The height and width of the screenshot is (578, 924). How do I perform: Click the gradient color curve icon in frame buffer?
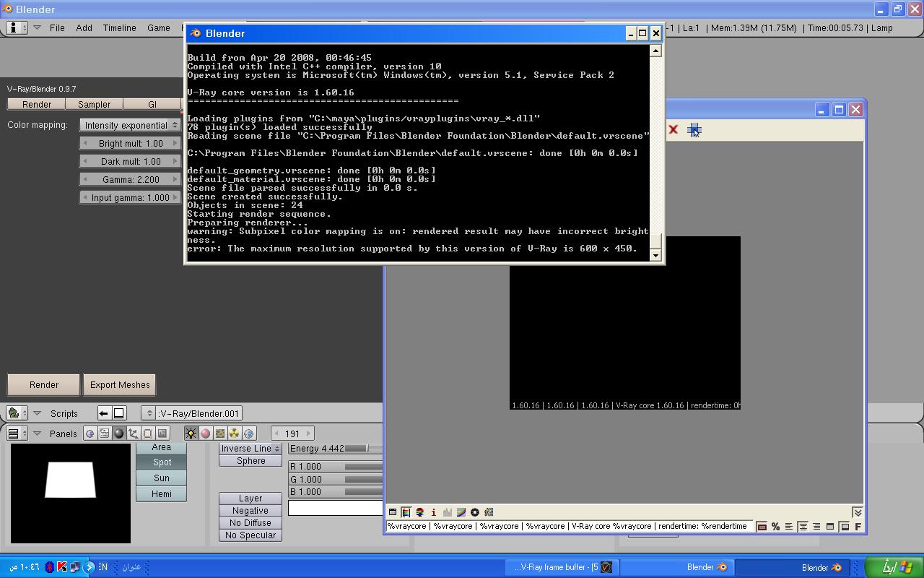pyautogui.click(x=461, y=512)
